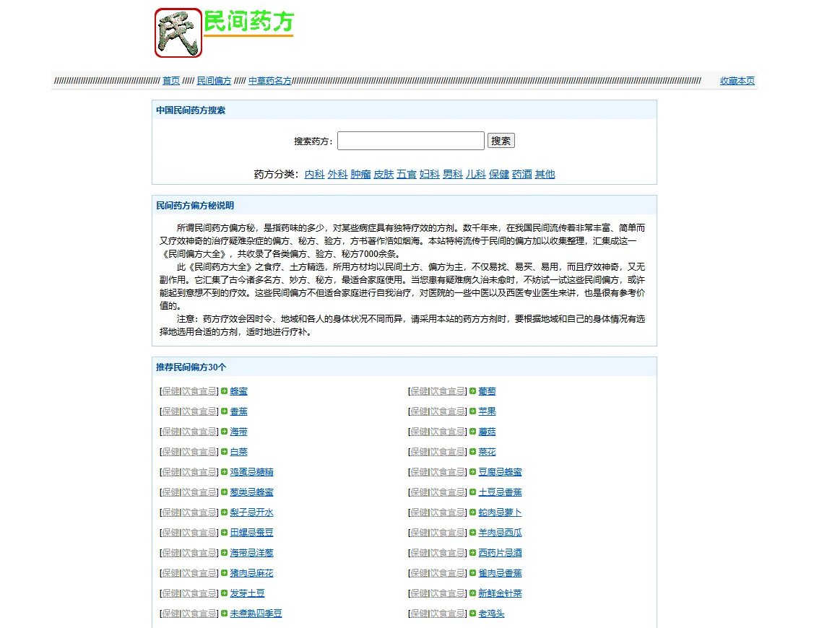840x628 pixels.
Task: Select the 内科 category link
Action: coord(314,174)
